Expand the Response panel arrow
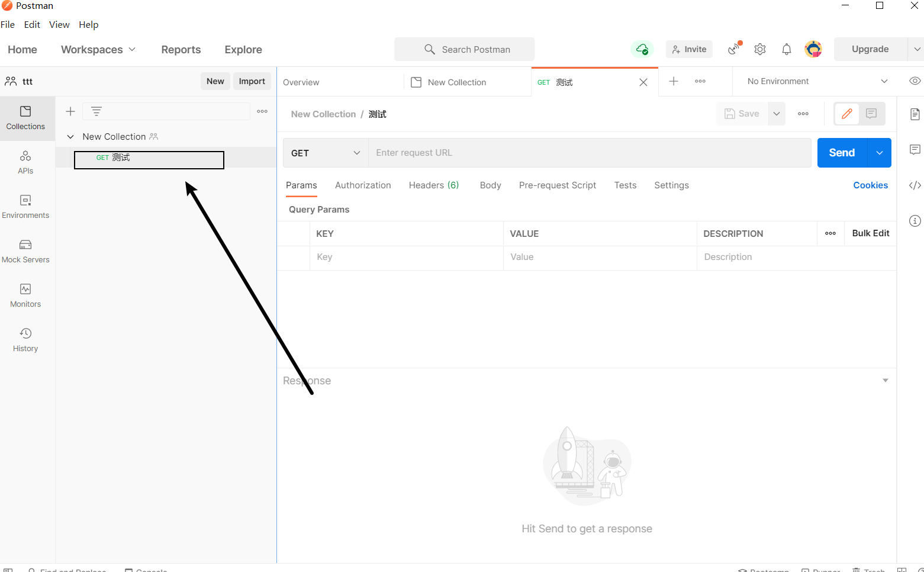The image size is (924, 572). click(886, 381)
